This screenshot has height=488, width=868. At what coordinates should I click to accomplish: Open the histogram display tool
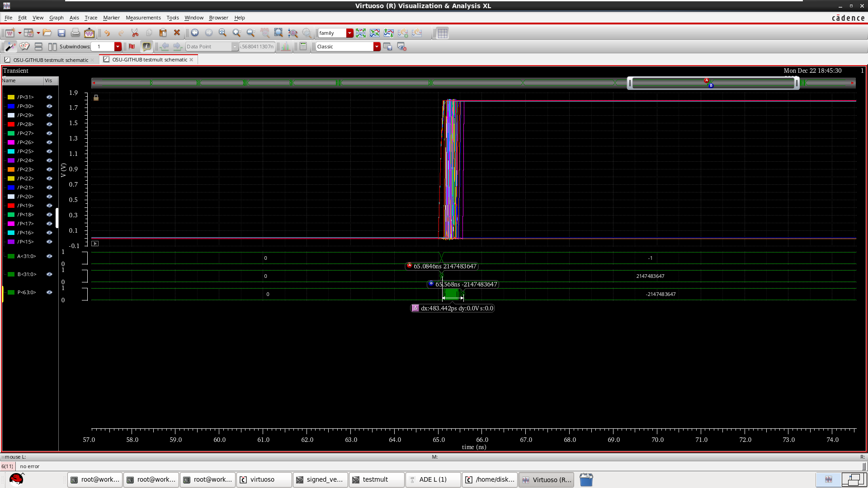click(x=285, y=47)
